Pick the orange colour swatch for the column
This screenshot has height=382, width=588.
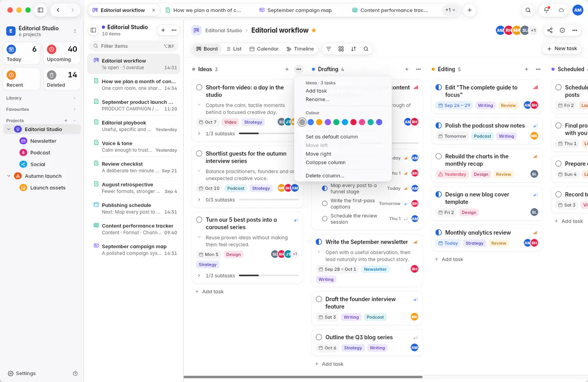point(319,122)
